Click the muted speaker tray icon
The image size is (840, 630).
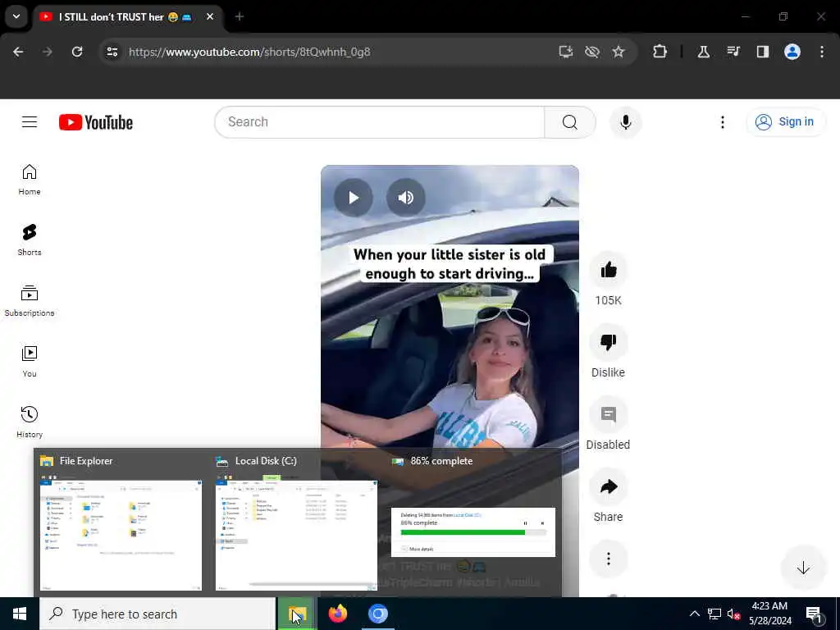point(734,614)
